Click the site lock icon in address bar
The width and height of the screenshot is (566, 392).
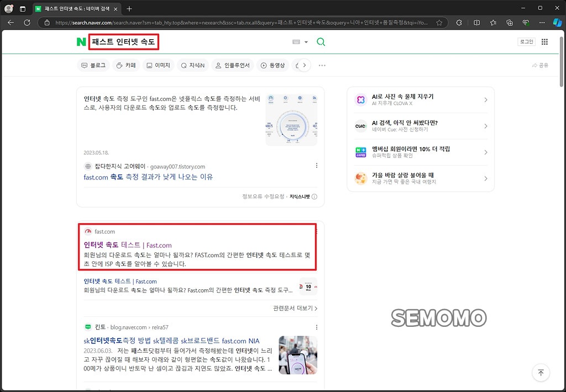pos(47,23)
